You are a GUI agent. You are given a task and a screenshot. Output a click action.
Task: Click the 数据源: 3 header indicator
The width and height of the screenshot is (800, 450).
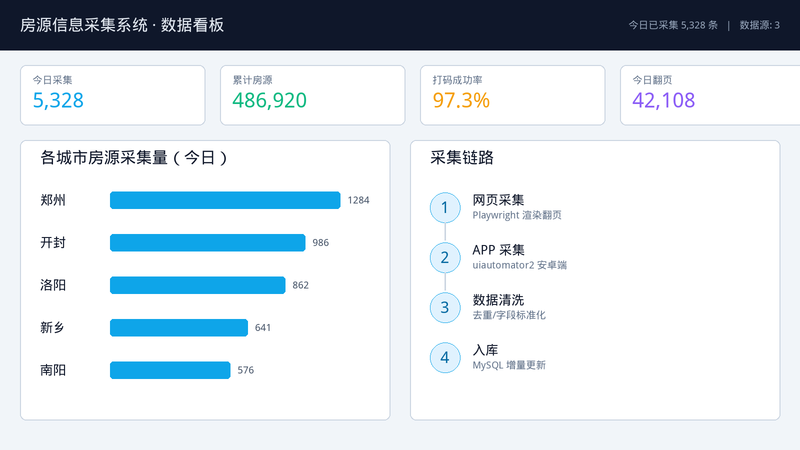point(760,25)
